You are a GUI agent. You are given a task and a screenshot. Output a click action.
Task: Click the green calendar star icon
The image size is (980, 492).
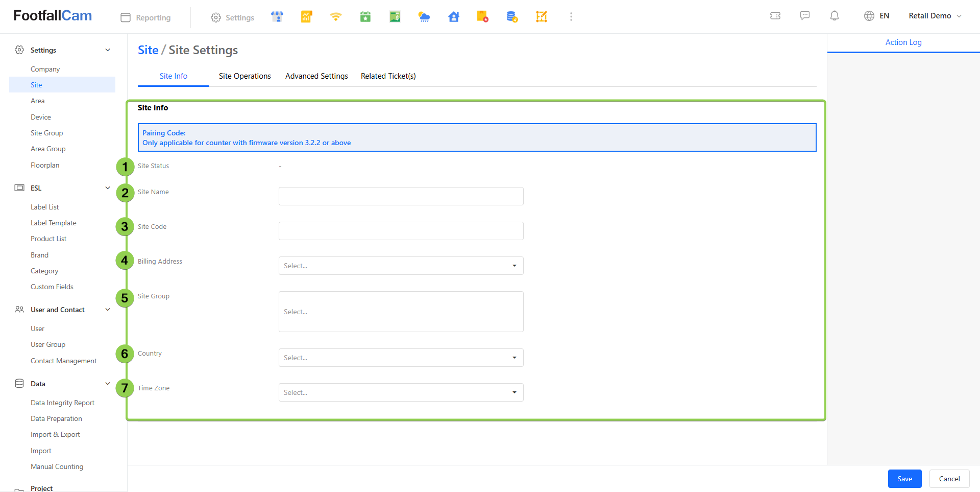(365, 17)
